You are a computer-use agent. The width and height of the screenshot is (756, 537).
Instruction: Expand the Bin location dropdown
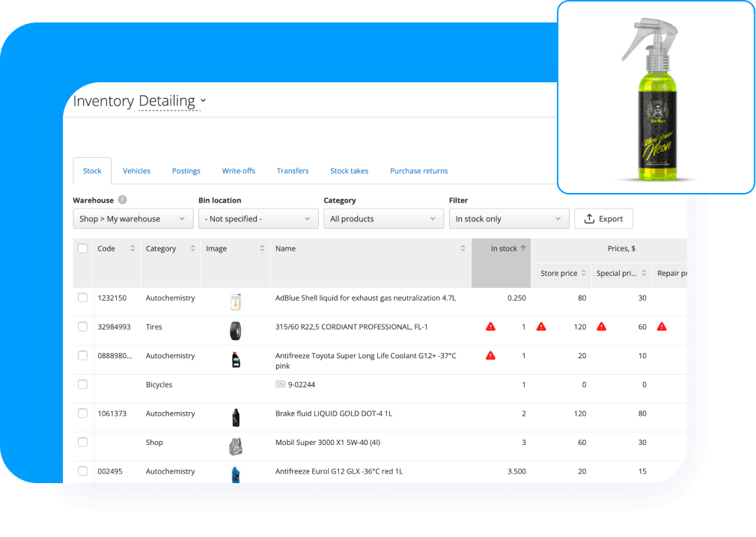pos(258,218)
